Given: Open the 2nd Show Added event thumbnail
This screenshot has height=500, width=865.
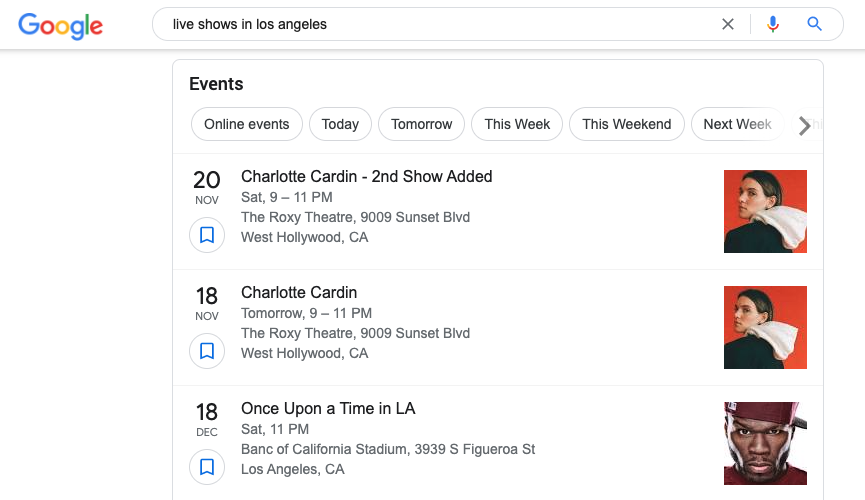Looking at the screenshot, I should click(x=765, y=211).
